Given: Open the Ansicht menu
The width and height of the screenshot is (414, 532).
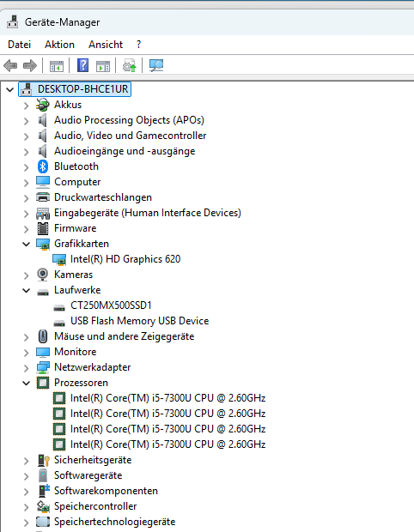Looking at the screenshot, I should coord(106,45).
